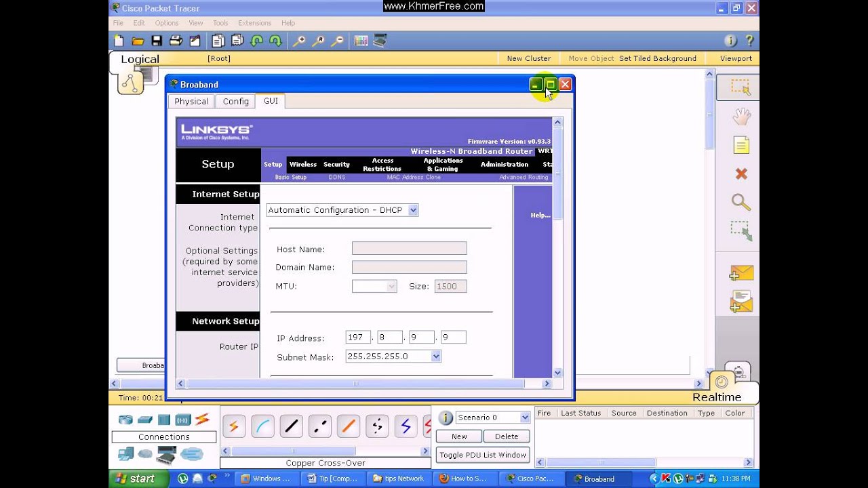Click the Delete scenario button
The height and width of the screenshot is (488, 868).
click(507, 436)
